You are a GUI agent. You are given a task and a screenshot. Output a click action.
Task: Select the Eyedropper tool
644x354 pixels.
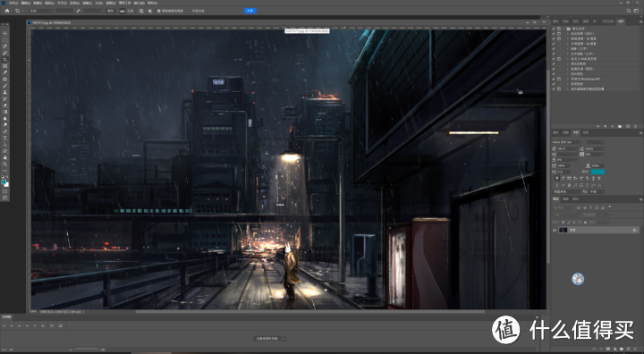click(x=5, y=72)
